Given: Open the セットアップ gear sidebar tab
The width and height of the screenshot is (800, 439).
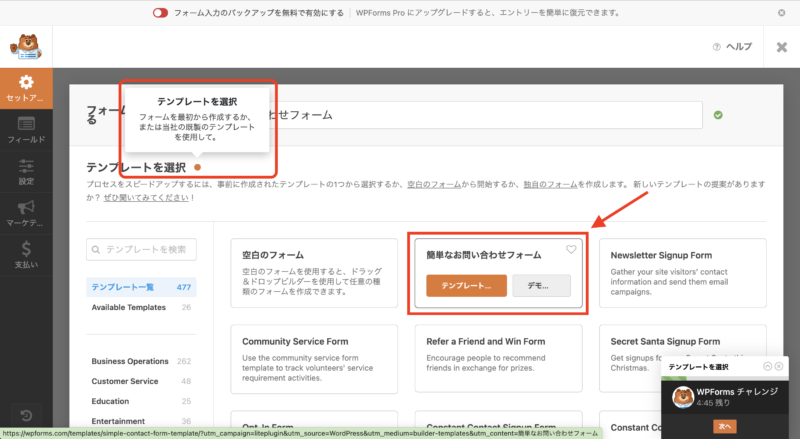Looking at the screenshot, I should [x=26, y=88].
